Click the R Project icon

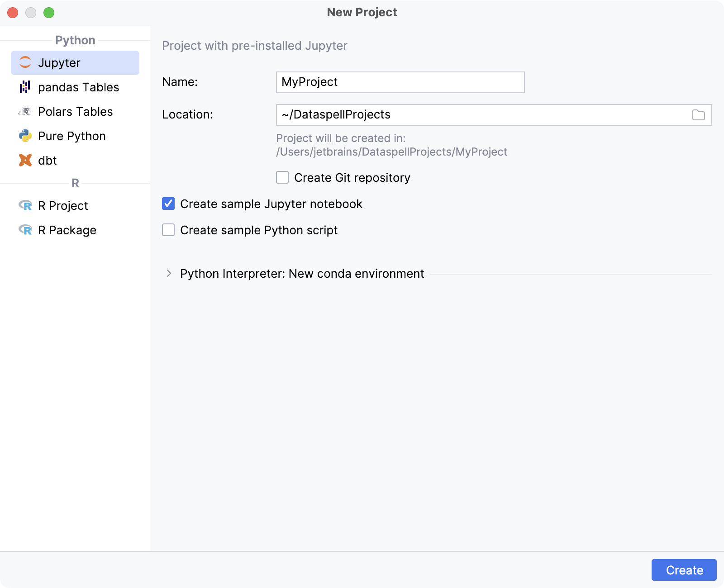click(25, 205)
